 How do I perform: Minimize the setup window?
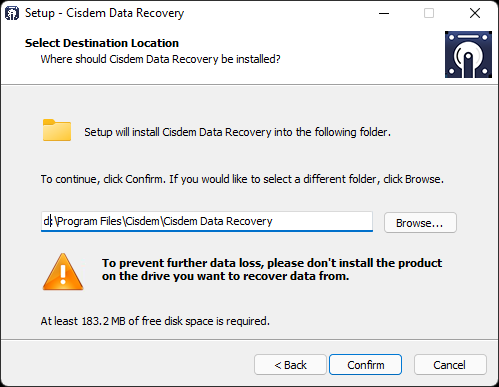pyautogui.click(x=384, y=13)
